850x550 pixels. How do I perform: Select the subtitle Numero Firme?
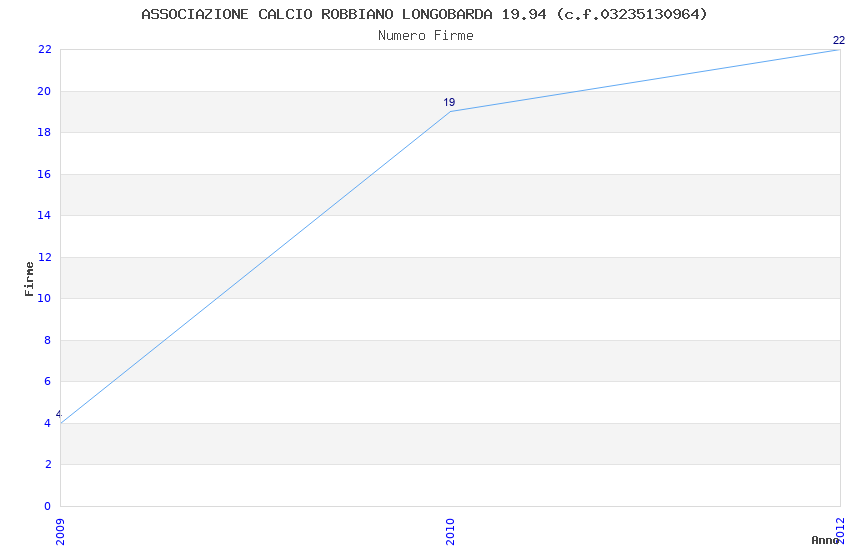[426, 36]
